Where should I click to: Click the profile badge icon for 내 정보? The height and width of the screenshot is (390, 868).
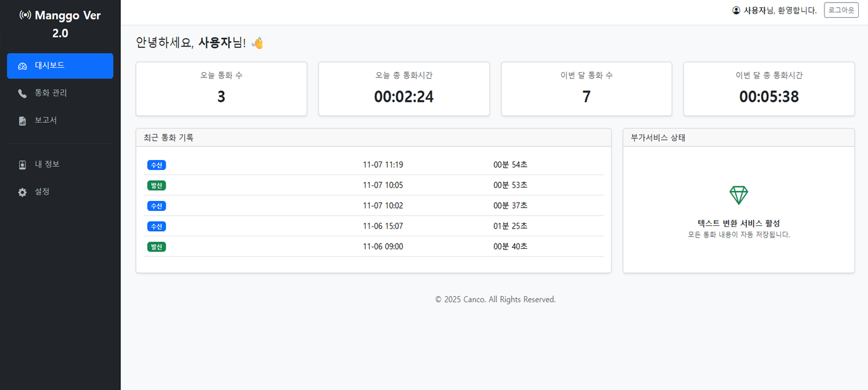tap(23, 165)
